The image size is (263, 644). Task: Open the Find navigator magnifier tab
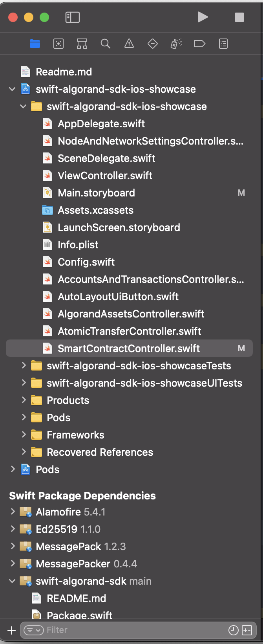point(106,44)
